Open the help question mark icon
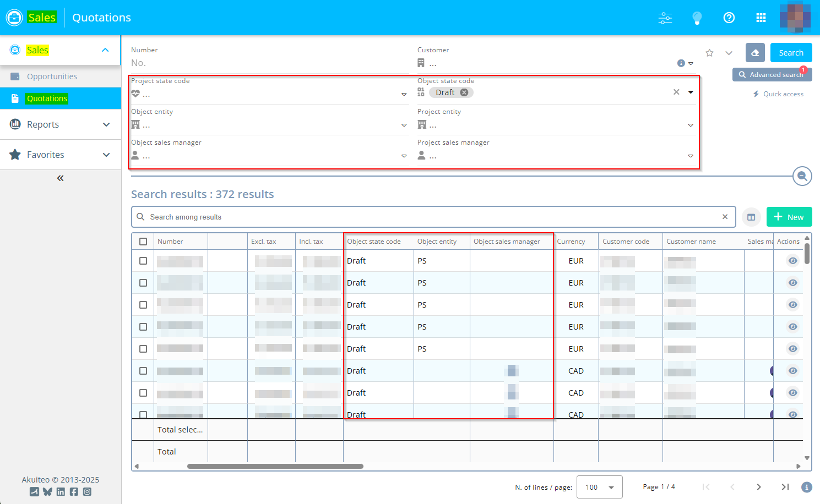 pyautogui.click(x=729, y=18)
